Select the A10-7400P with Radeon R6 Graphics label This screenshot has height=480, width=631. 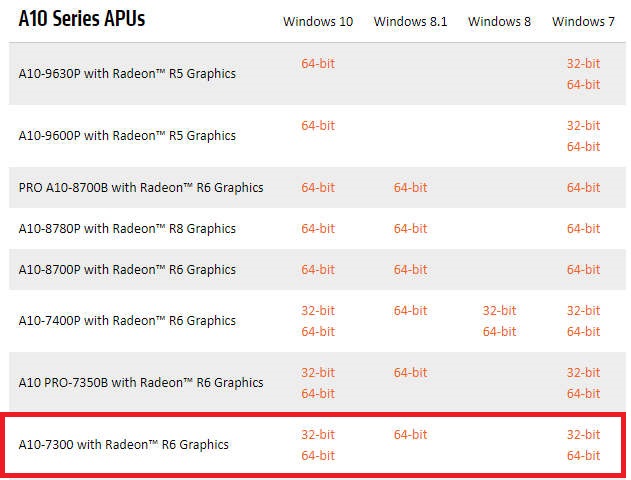pyautogui.click(x=127, y=321)
